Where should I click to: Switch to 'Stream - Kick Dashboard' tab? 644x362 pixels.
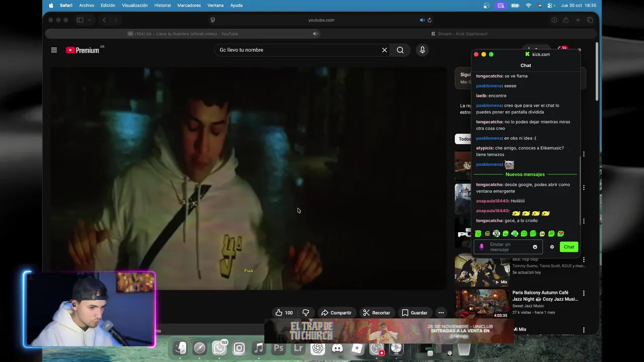(459, 34)
